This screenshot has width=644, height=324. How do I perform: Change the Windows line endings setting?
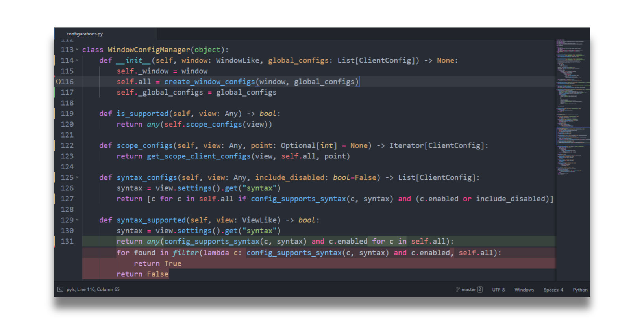tap(524, 290)
